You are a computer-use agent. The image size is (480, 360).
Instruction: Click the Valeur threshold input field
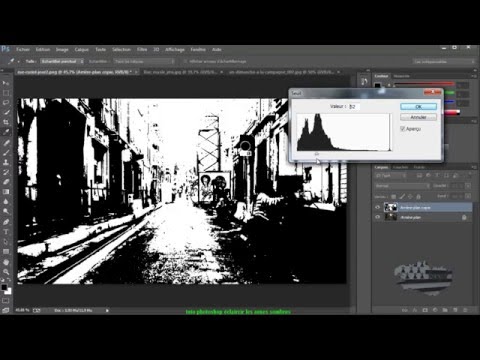coord(354,107)
